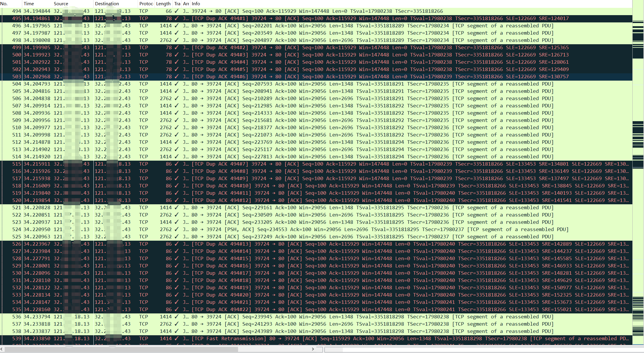Image resolution: width=644 pixels, height=353 pixels.
Task: Click the Length column header
Action: click(163, 3)
